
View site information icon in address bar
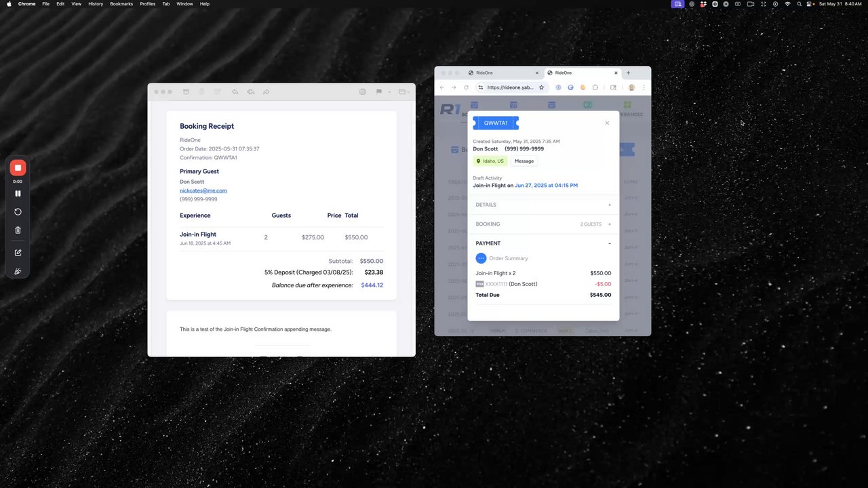(481, 87)
